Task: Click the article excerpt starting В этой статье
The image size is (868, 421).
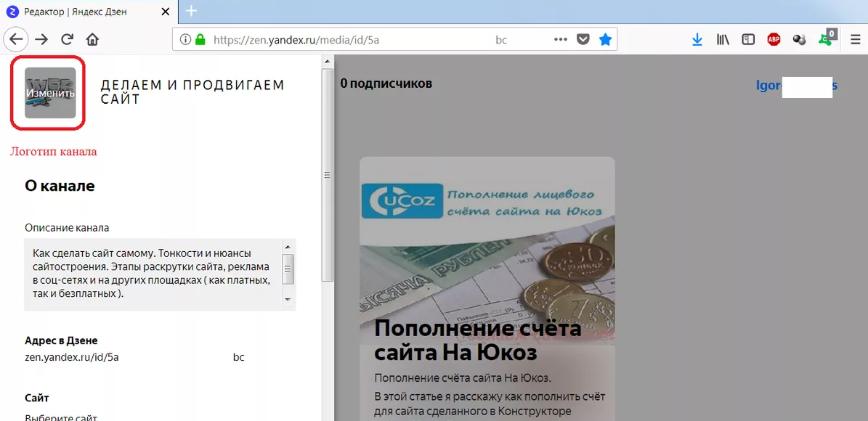Action: tap(490, 405)
